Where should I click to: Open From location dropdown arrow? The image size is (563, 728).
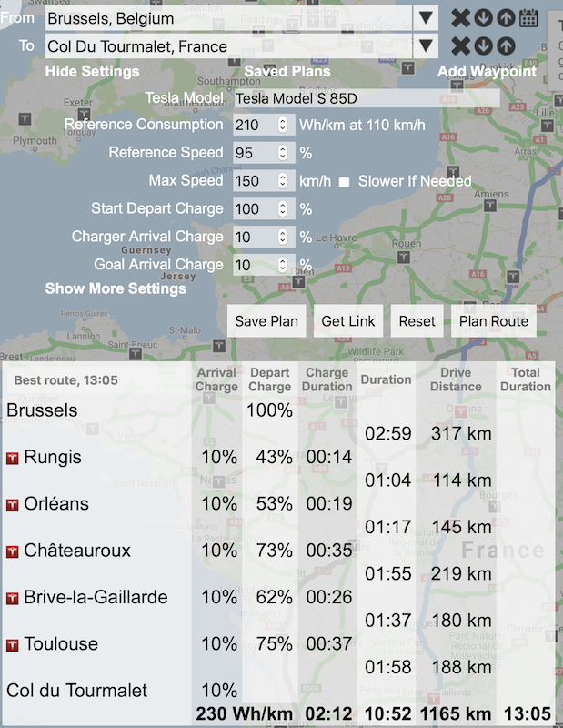pos(426,18)
